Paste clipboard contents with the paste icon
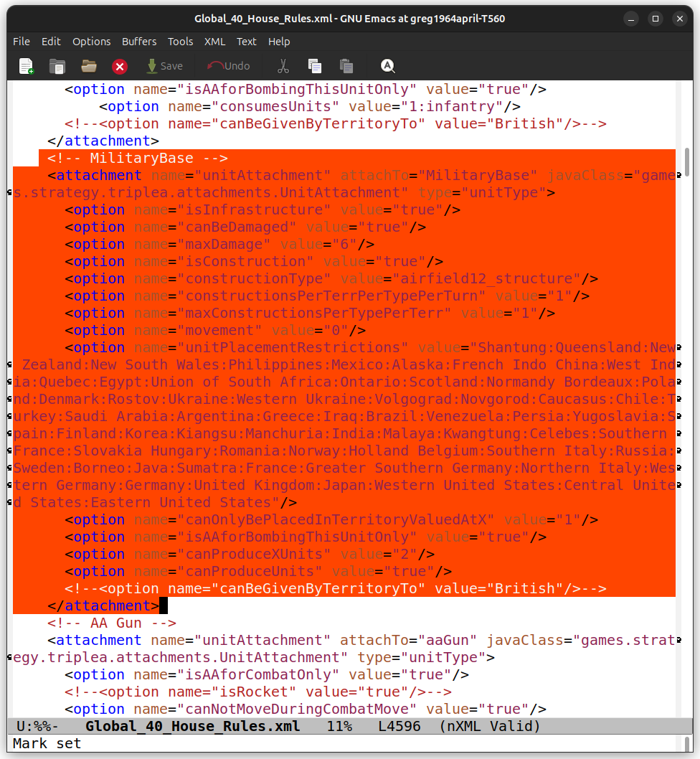This screenshot has height=759, width=700. (346, 66)
